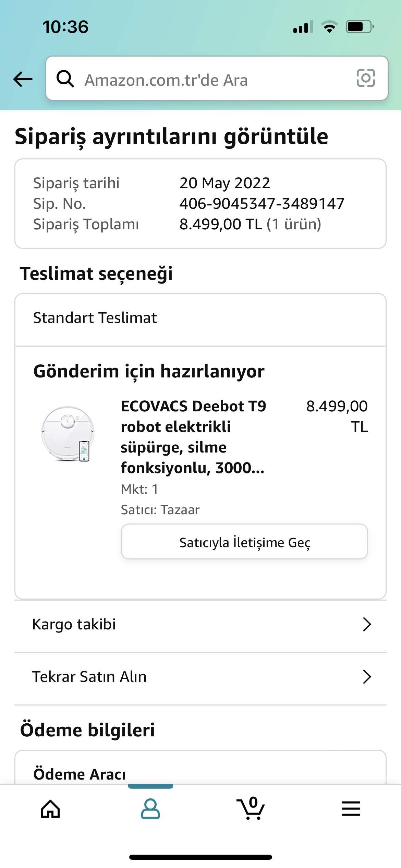The height and width of the screenshot is (868, 401).
Task: Open ECOVACS Deebot T9 product title link
Action: tap(194, 437)
